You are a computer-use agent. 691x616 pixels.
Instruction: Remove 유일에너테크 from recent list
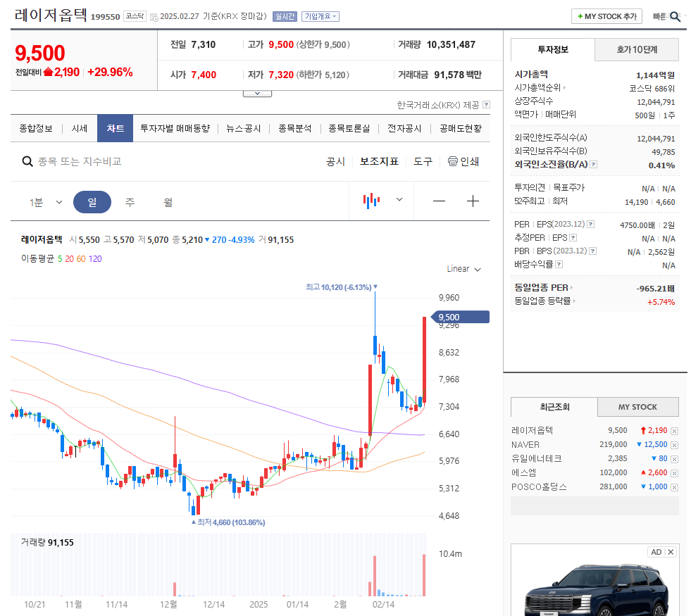click(675, 459)
